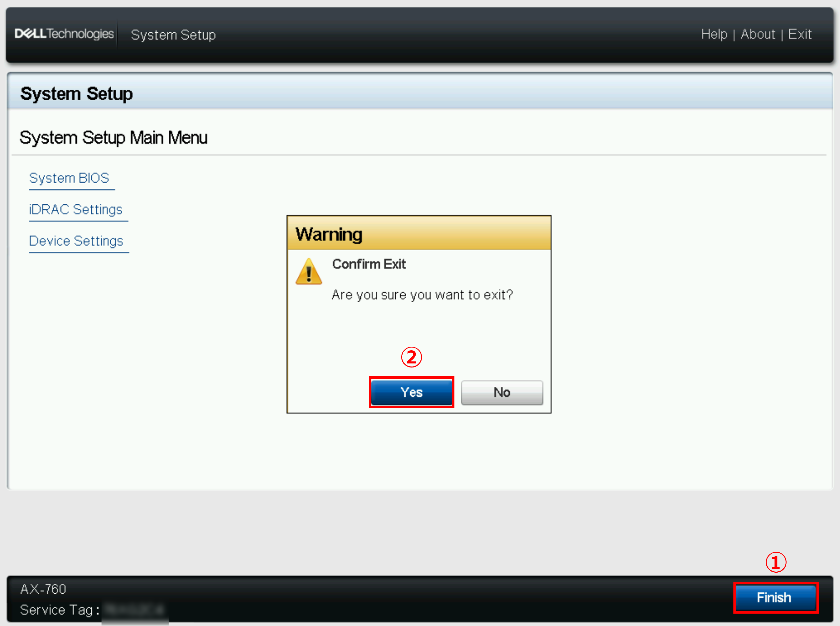Click the "Are you sure" message text
Screen dimensions: 840x626
(422, 295)
